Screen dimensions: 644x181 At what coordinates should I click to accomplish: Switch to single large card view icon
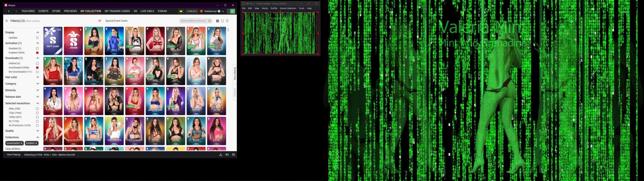tap(222, 21)
